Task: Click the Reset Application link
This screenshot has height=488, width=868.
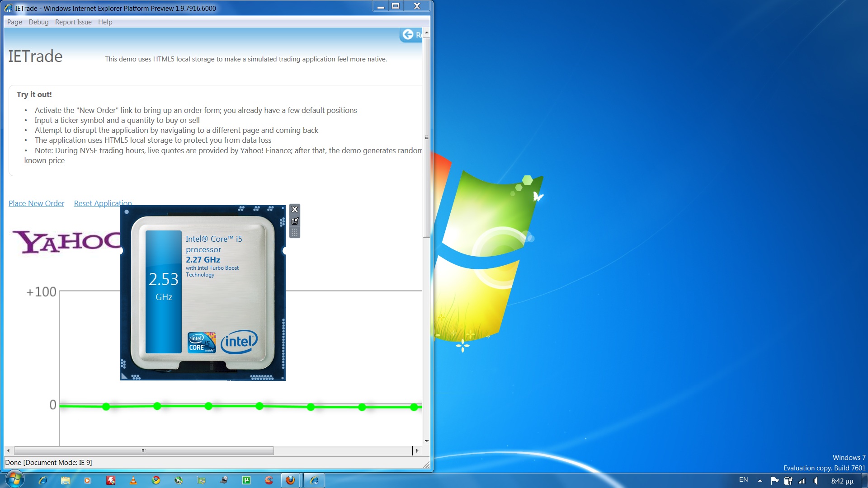Action: (x=103, y=203)
